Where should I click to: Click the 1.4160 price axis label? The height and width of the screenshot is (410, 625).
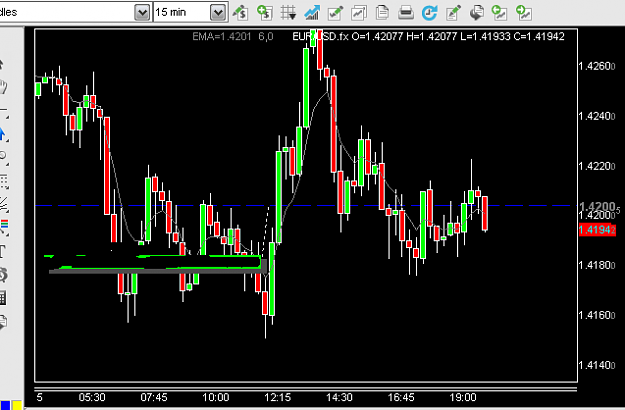click(597, 315)
